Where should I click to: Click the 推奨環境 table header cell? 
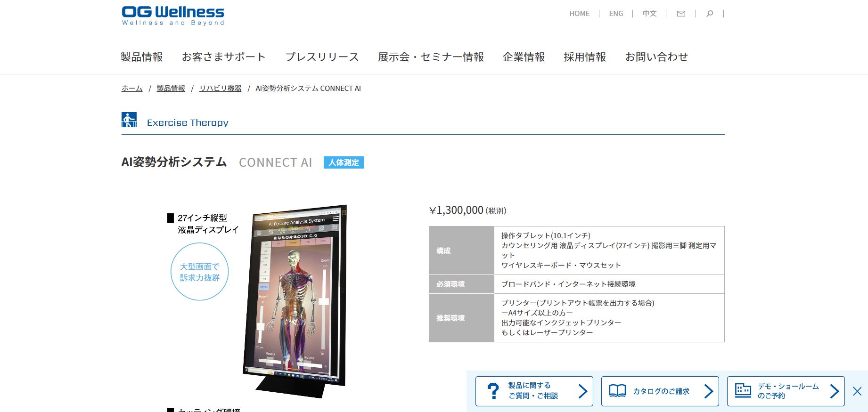pyautogui.click(x=462, y=318)
